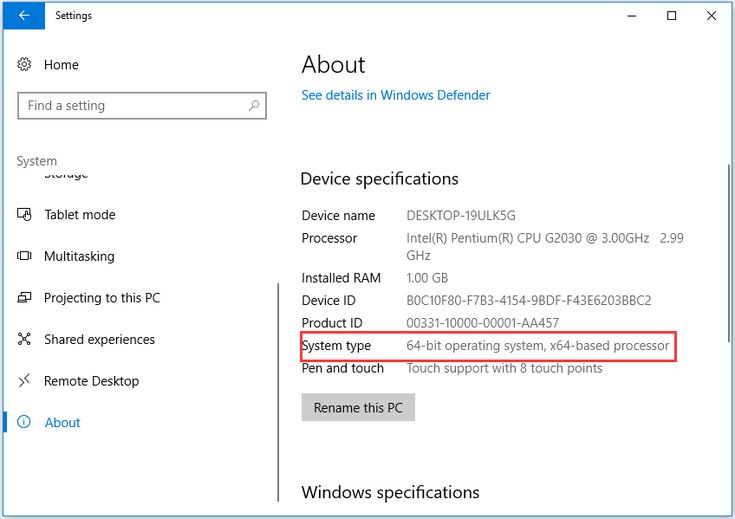Click the Home gear icon
This screenshot has height=519, width=735.
point(25,65)
